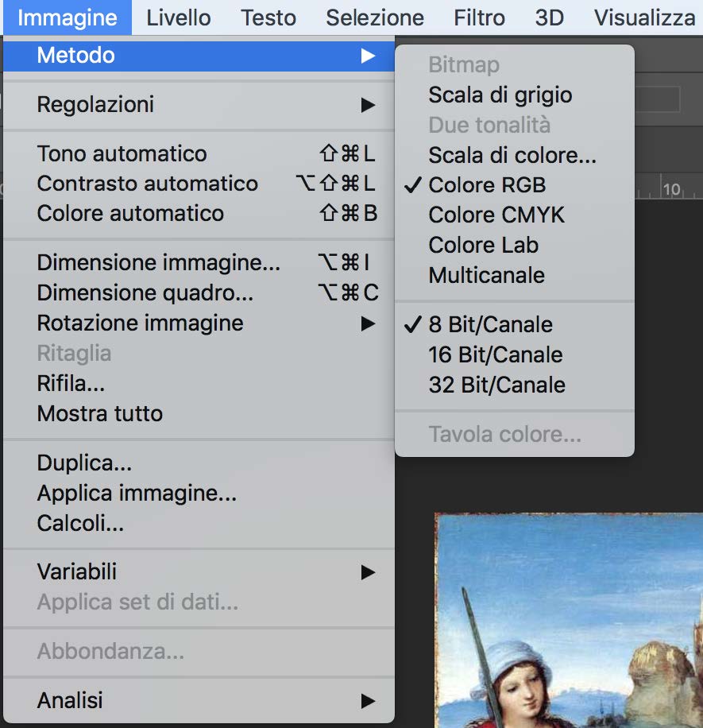The height and width of the screenshot is (728, 703).
Task: Click Duplica... to duplicate image
Action: click(199, 463)
